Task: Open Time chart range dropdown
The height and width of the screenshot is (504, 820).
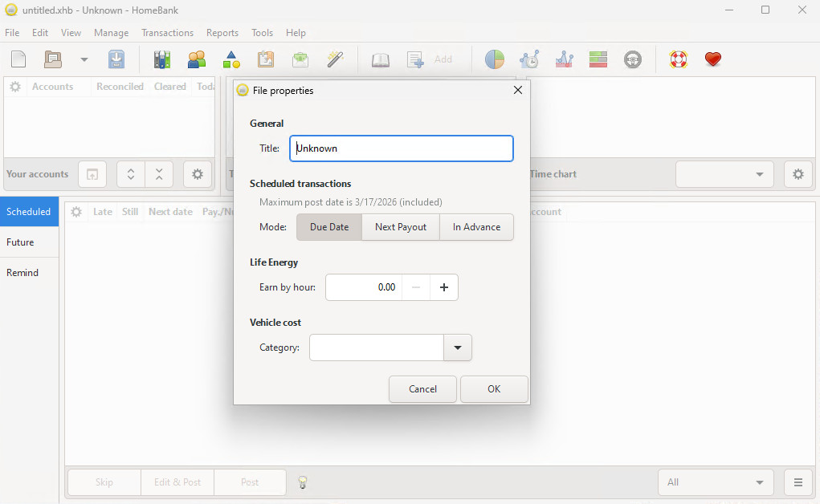Action: 724,174
